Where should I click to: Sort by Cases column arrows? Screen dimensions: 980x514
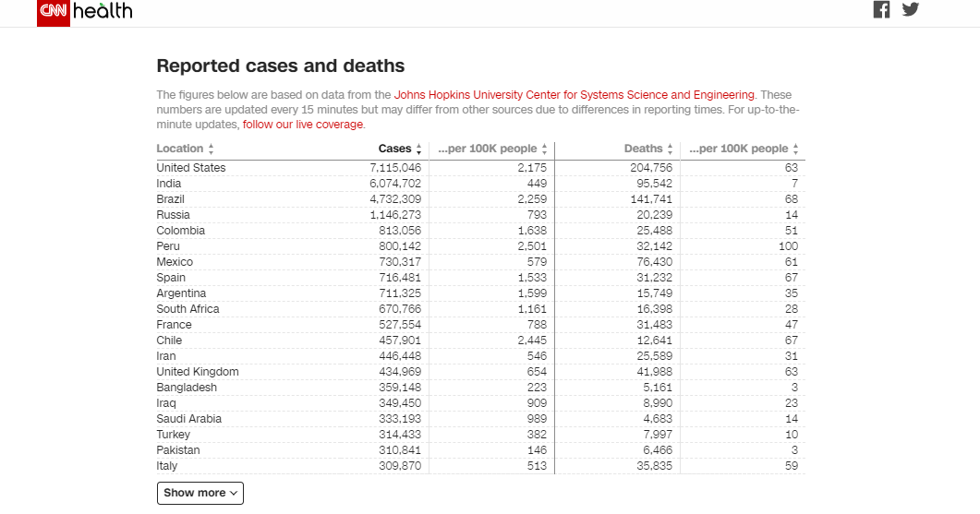(x=418, y=149)
